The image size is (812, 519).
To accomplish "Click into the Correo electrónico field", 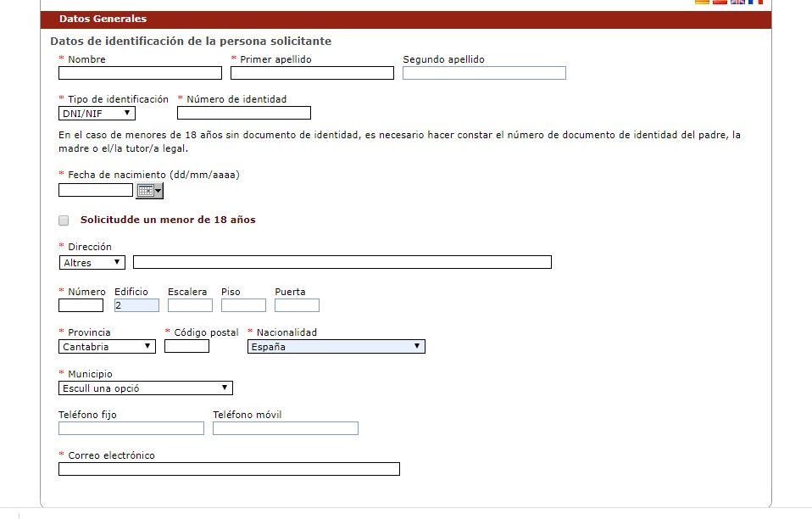I will tap(229, 469).
